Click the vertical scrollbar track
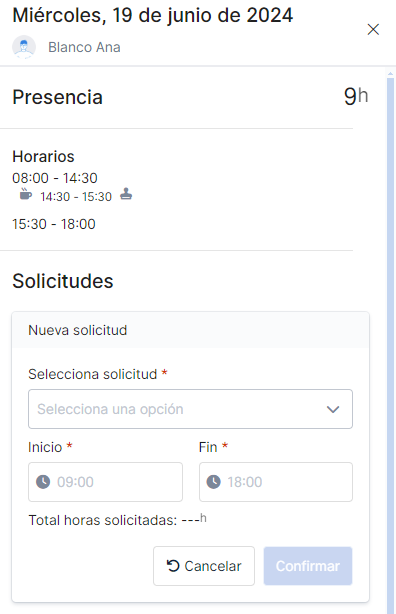 391,345
